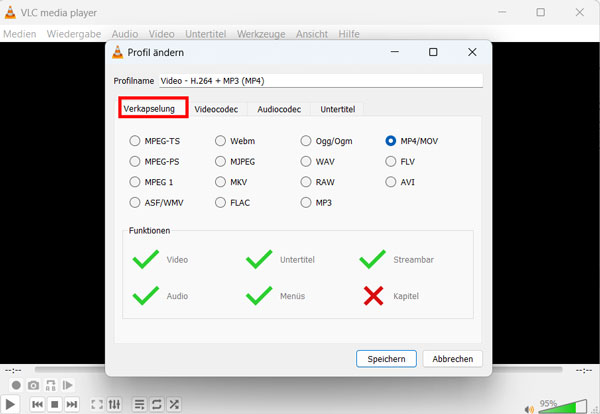The height and width of the screenshot is (414, 600).
Task: Open the Hilfe menu
Action: (x=349, y=34)
